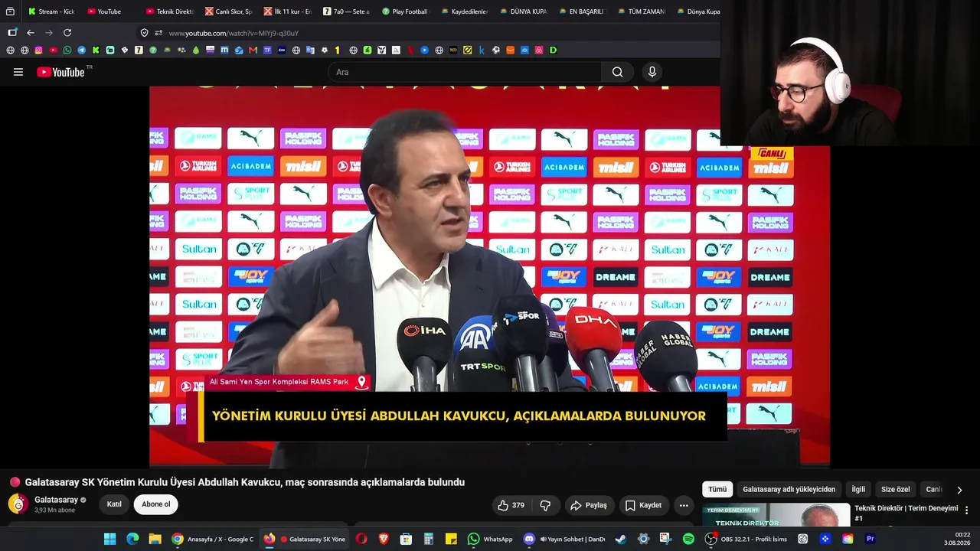The image size is (980, 551).
Task: Open the green 'D' bookmark icon
Action: click(x=553, y=50)
